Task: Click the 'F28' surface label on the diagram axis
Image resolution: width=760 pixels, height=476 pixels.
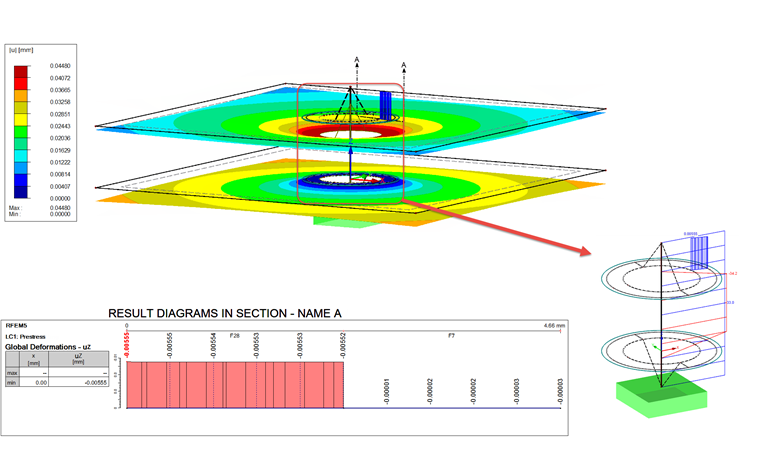Action: [235, 335]
